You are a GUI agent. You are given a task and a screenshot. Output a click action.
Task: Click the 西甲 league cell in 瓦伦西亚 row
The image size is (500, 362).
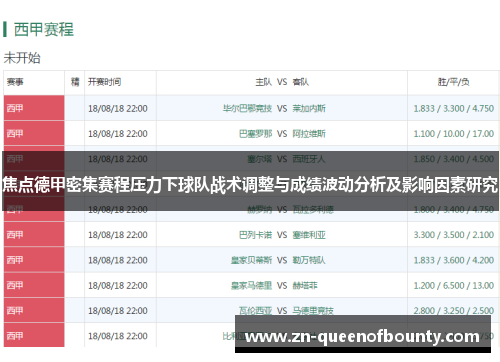click(34, 310)
